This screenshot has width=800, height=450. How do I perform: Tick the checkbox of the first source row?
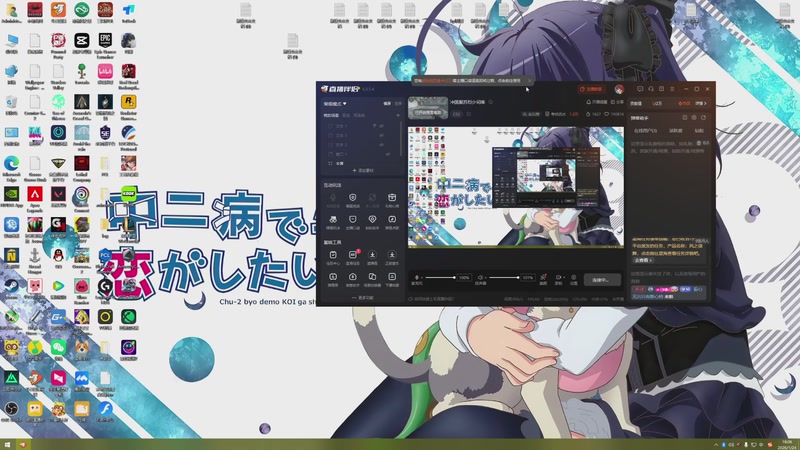coord(330,126)
